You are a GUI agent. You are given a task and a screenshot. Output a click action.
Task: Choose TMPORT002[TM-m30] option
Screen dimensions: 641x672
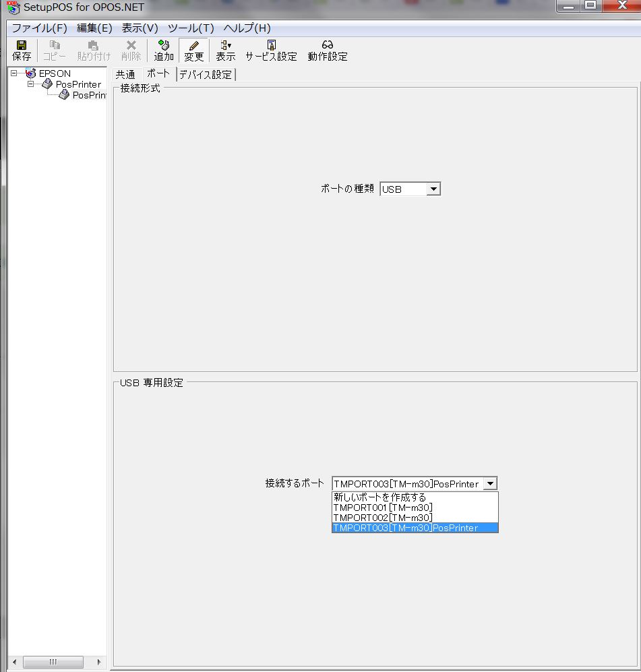pos(415,518)
